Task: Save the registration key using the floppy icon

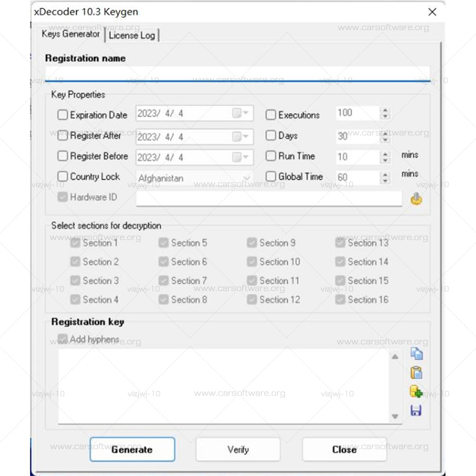Action: pos(416,410)
